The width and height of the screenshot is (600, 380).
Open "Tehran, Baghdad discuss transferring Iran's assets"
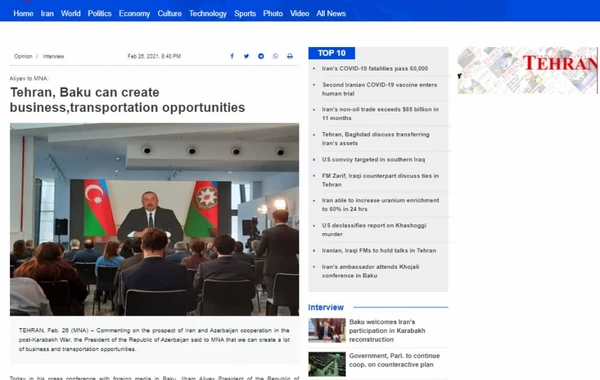coord(375,139)
